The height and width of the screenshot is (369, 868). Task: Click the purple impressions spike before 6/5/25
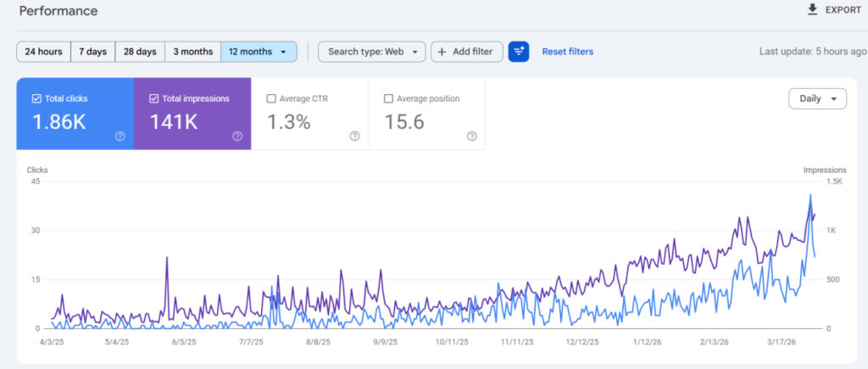(167, 258)
